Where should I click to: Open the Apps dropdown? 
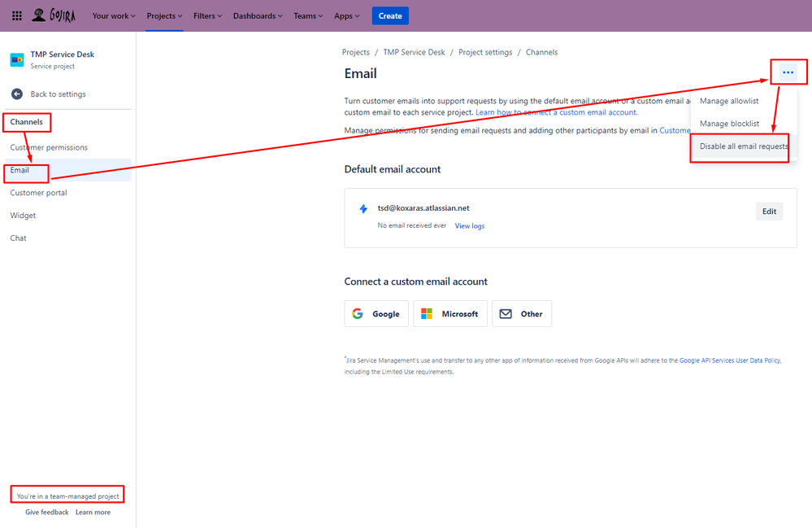click(346, 15)
